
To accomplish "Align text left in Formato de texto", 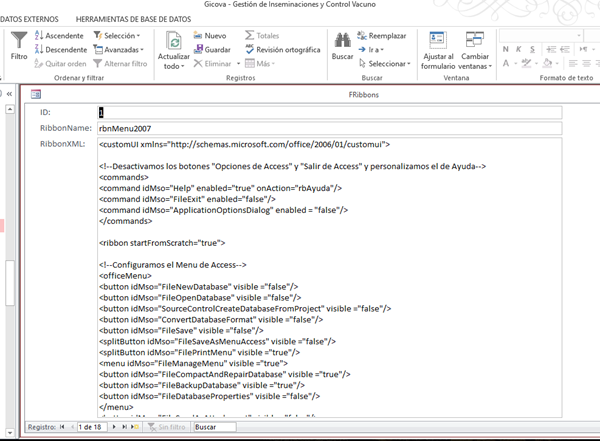I will (573, 63).
